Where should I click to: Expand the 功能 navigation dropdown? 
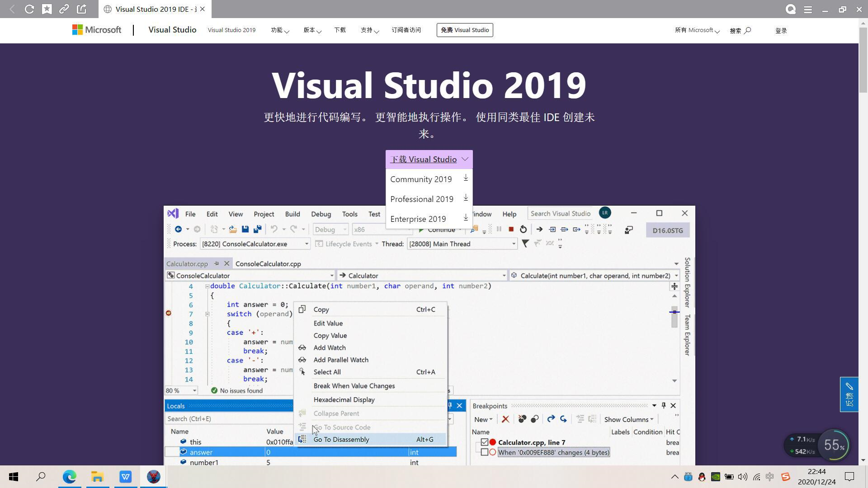280,30
